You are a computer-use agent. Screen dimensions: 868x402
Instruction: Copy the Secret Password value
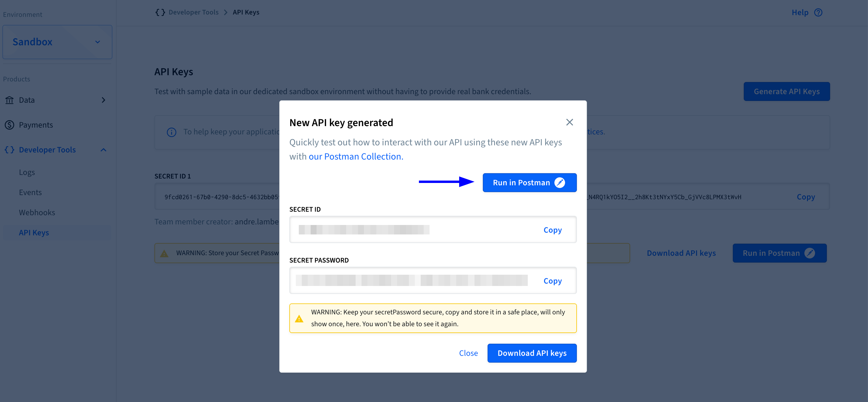point(552,281)
